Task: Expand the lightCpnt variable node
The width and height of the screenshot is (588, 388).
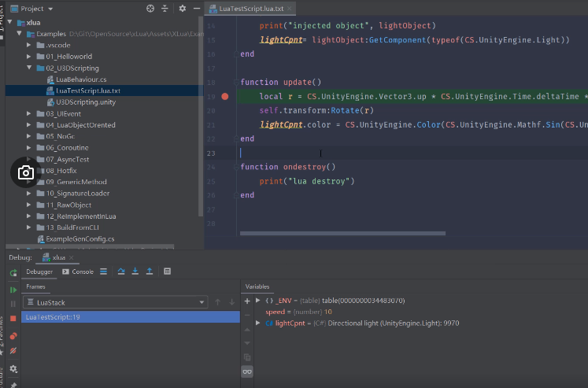Action: click(258, 323)
